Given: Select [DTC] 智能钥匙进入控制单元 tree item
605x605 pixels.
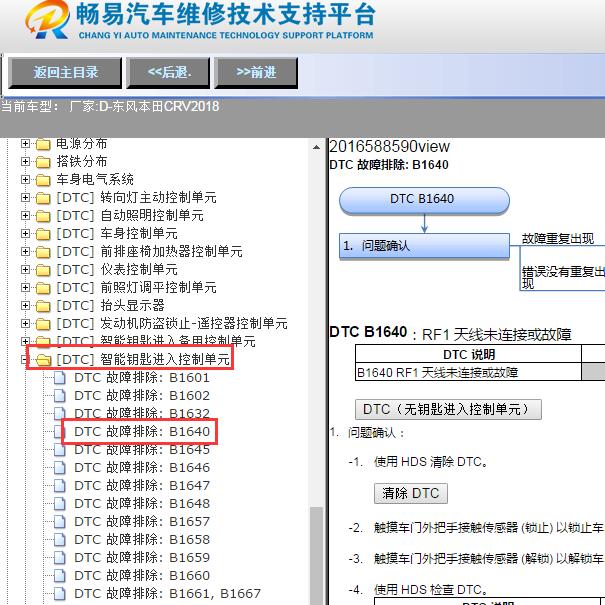Looking at the screenshot, I should click(x=143, y=360).
